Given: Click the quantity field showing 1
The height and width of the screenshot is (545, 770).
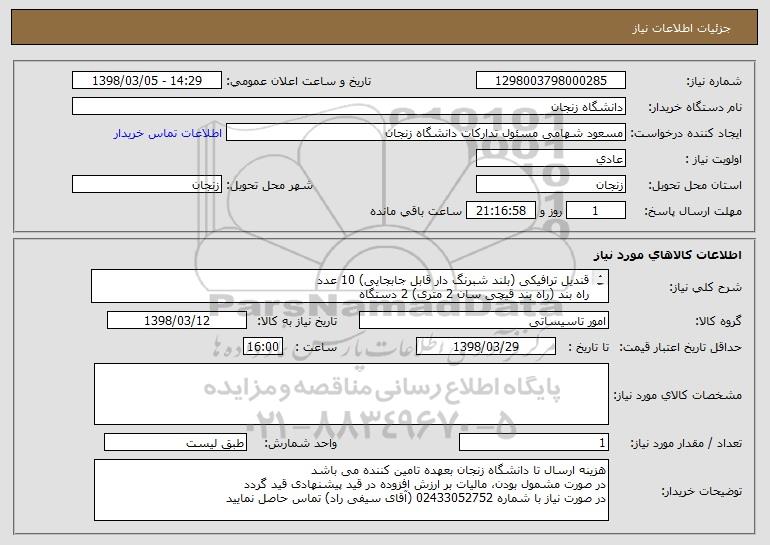Looking at the screenshot, I should pos(534,442).
